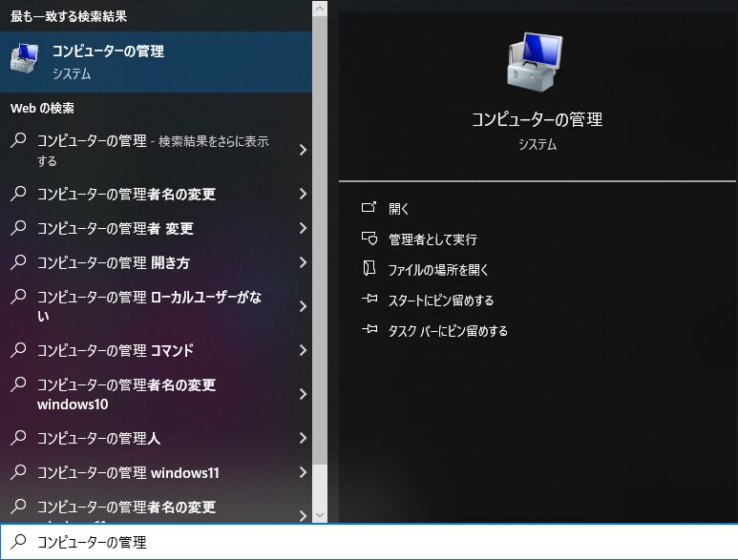Click the pin icon next to タスク バーにピン留めする
This screenshot has height=560, width=738.
369,329
